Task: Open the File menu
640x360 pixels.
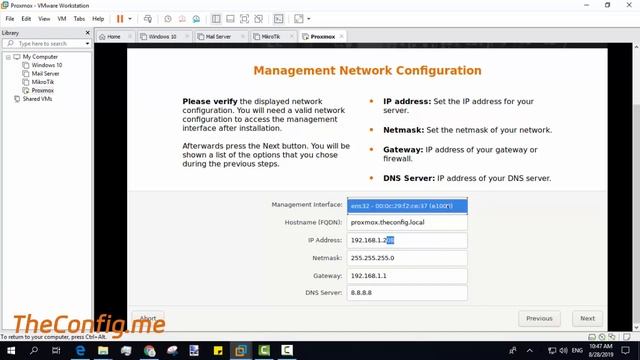Action: (10, 19)
